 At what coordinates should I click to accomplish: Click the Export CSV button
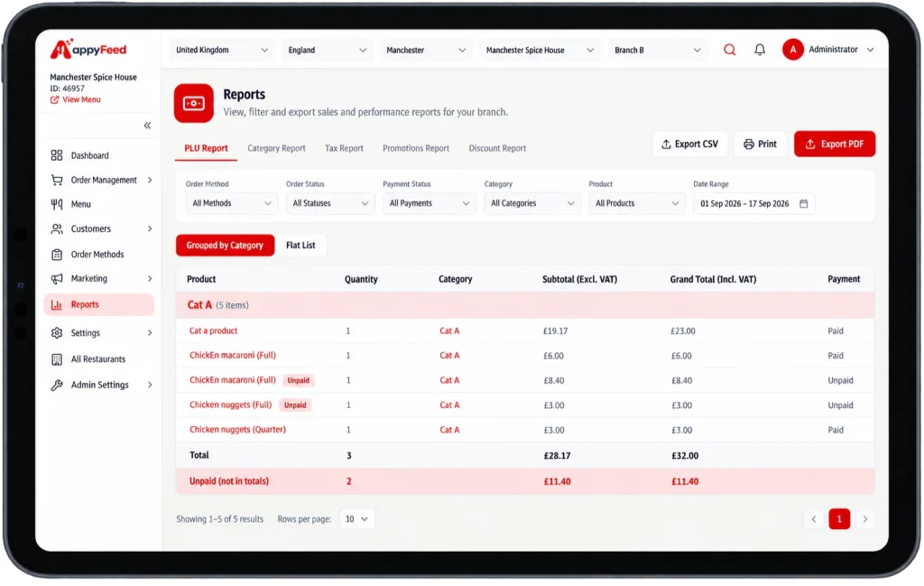[689, 144]
